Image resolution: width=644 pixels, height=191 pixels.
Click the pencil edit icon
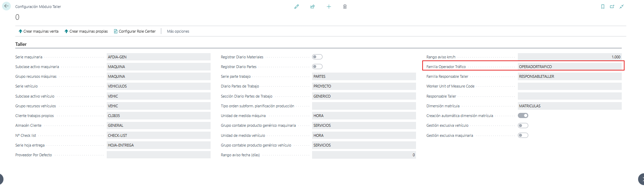(x=296, y=7)
